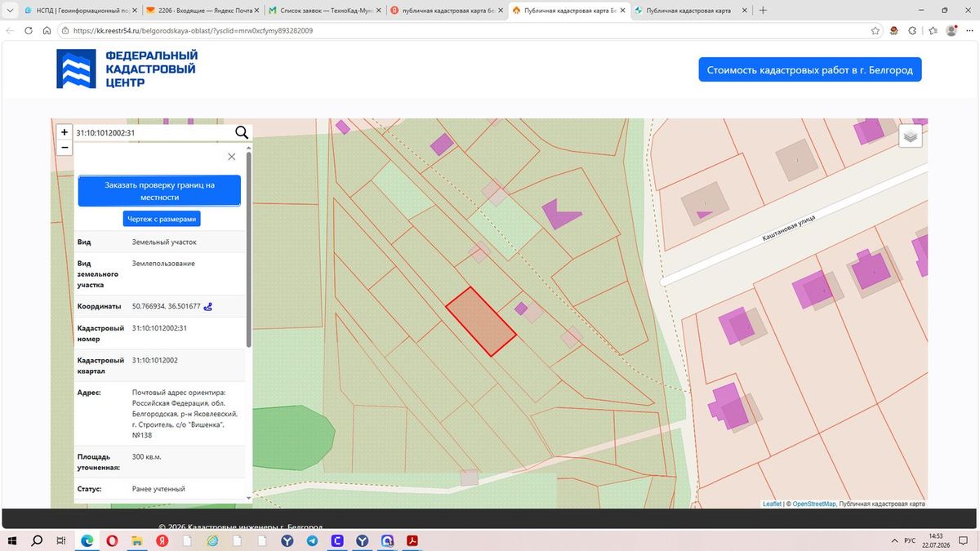Open Windows taskbar search
The image size is (980, 551).
pyautogui.click(x=37, y=540)
